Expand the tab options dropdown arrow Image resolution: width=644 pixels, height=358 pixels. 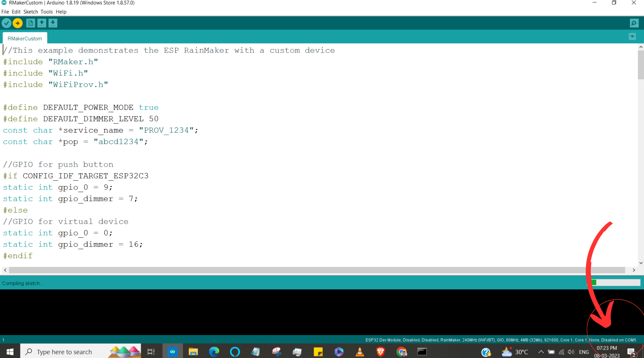[632, 37]
